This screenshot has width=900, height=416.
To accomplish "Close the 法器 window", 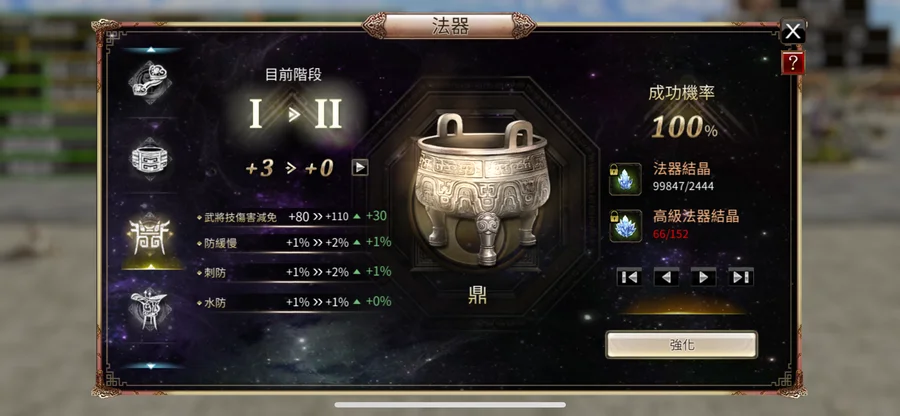I will coord(793,31).
